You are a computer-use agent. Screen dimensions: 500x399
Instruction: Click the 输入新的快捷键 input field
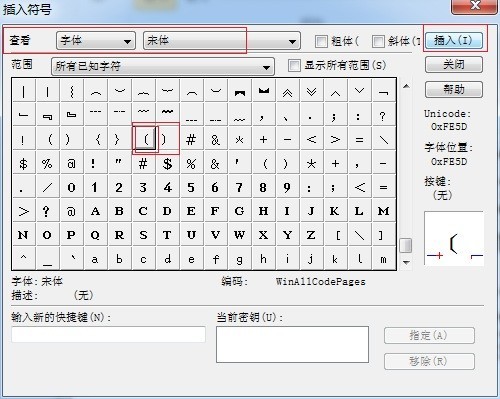(108, 334)
